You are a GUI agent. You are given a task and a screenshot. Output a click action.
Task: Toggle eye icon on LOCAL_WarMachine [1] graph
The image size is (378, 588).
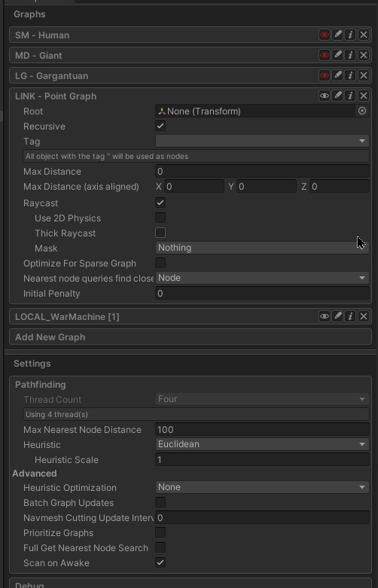tap(325, 316)
